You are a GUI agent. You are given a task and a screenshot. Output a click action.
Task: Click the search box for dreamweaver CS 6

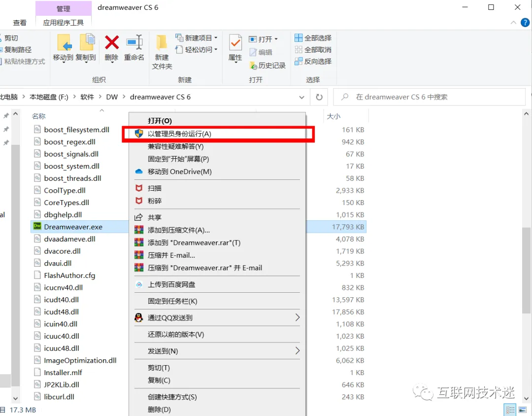pos(429,97)
